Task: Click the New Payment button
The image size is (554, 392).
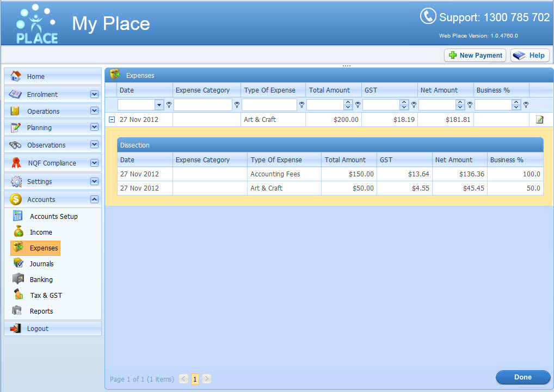Action: [475, 56]
